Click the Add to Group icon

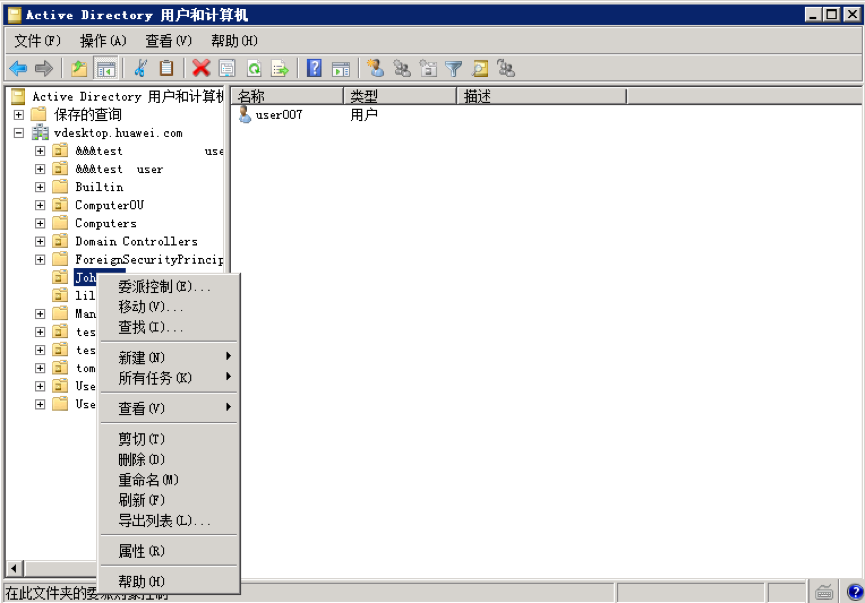(x=506, y=69)
